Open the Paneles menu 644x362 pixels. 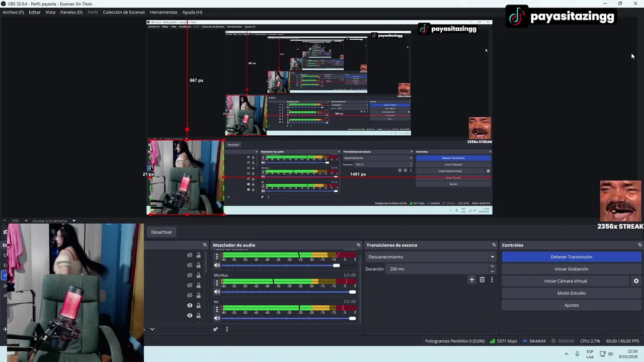[71, 12]
